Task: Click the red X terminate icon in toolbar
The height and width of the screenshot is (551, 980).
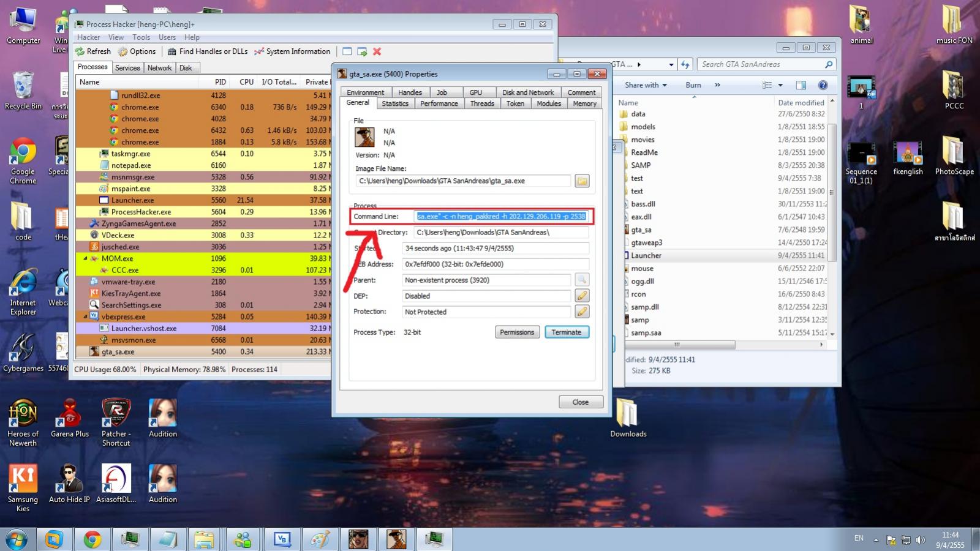Action: pyautogui.click(x=377, y=51)
